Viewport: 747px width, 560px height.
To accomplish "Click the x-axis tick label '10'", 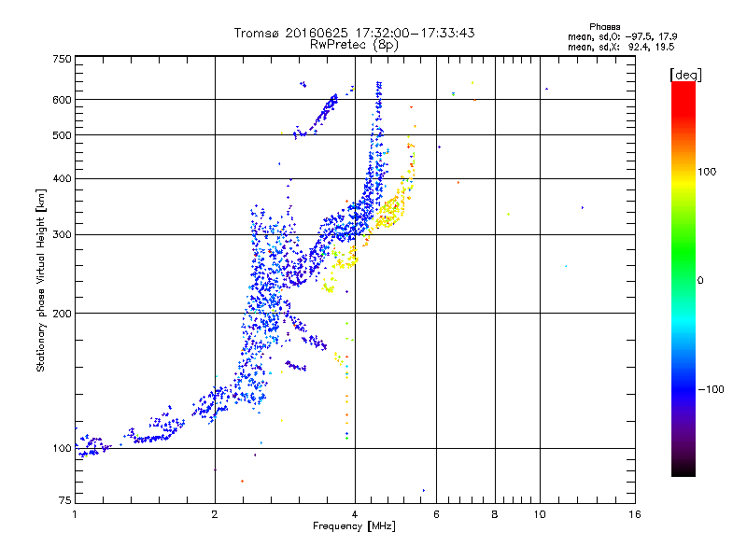I will 540,514.
